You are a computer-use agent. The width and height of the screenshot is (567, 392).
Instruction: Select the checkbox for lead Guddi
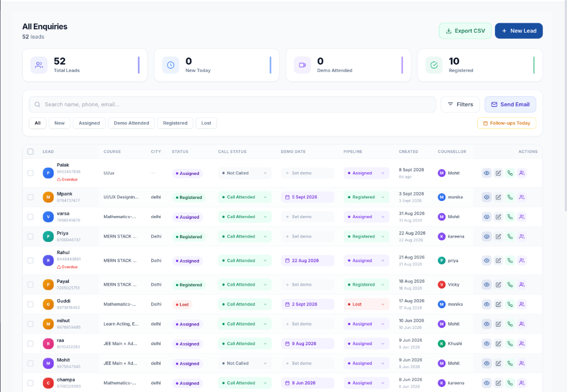(x=30, y=304)
